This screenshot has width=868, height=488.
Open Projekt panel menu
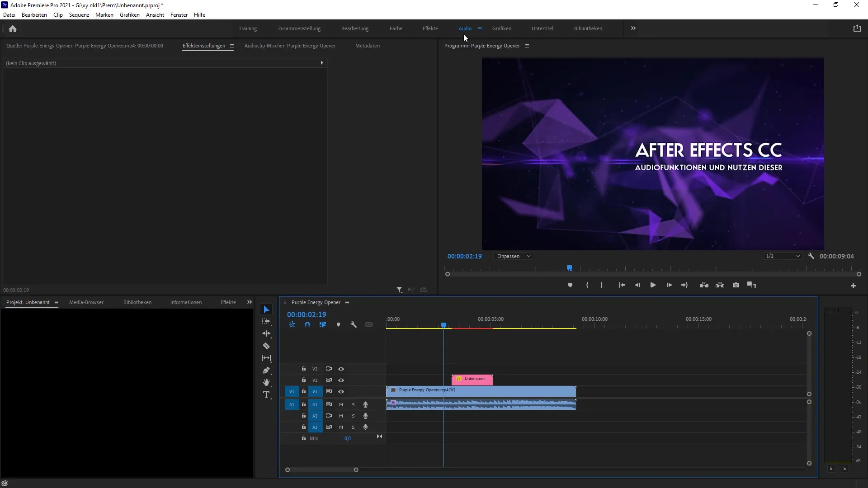click(57, 303)
